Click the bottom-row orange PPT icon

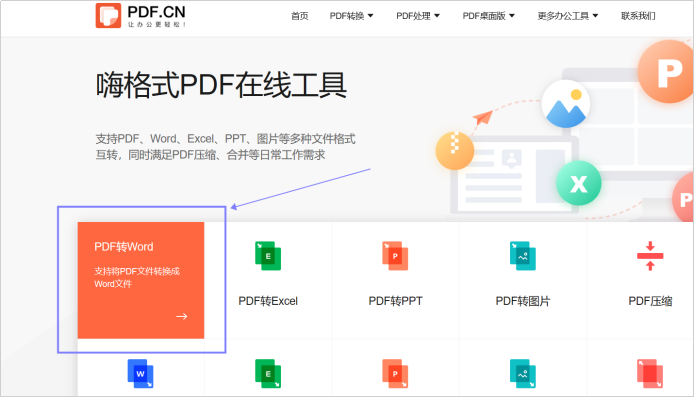tap(395, 373)
